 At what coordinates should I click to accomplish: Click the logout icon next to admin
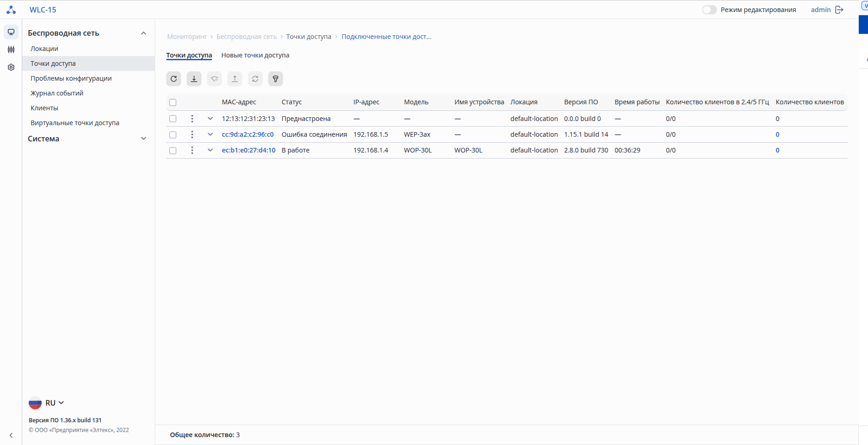coord(839,10)
